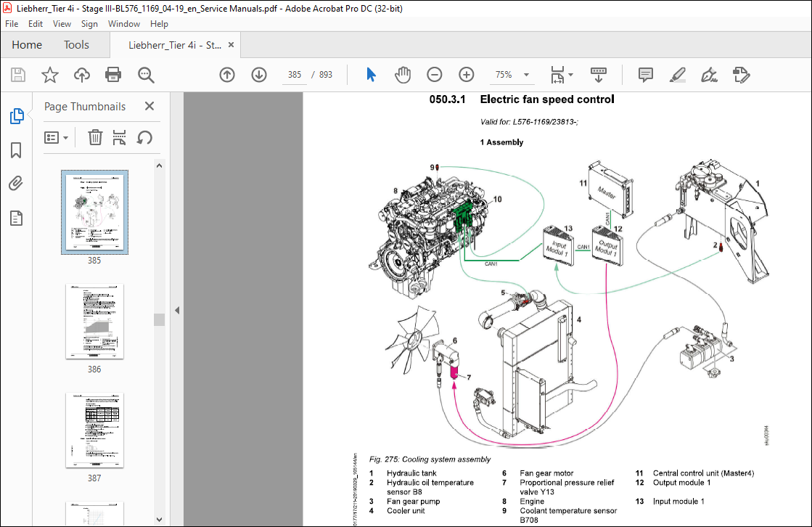Image resolution: width=812 pixels, height=527 pixels.
Task: Zoom in with the plus circle icon
Action: (467, 75)
